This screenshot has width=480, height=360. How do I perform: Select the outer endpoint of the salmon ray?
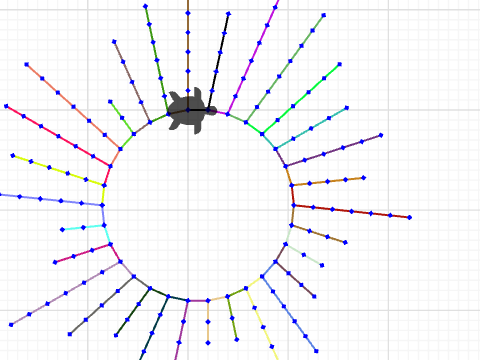27,64
